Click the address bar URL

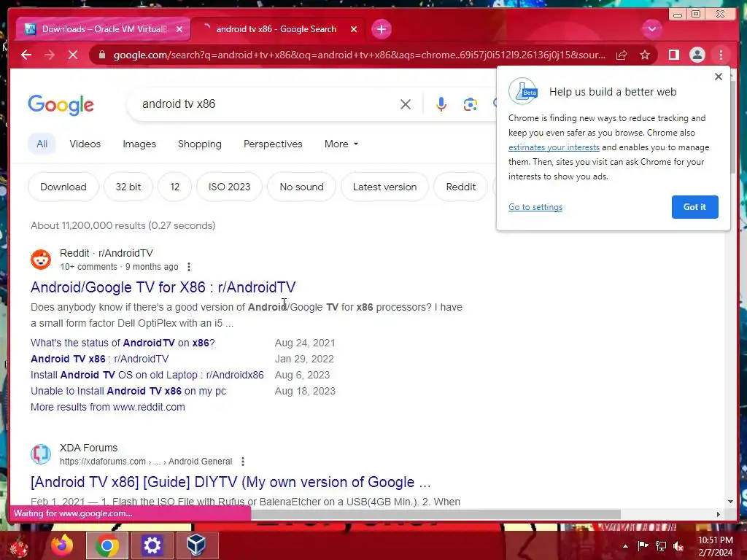click(x=359, y=55)
